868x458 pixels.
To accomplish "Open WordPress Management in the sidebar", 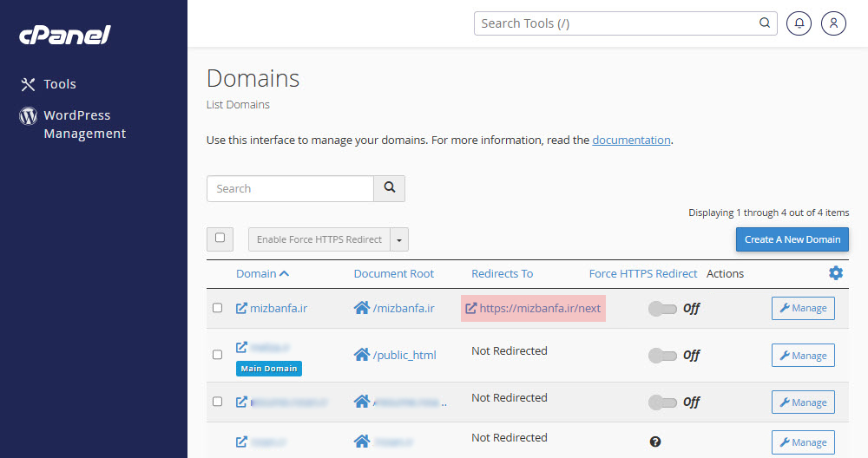I will 84,124.
